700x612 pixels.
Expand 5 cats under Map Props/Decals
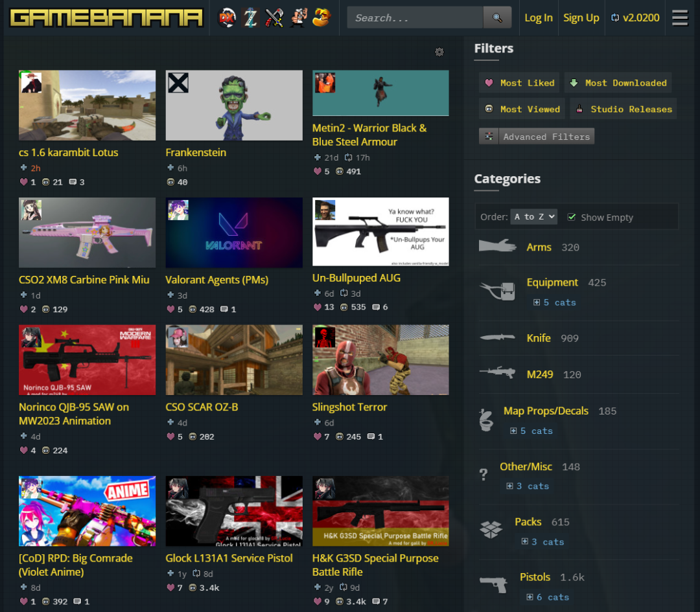(x=531, y=431)
